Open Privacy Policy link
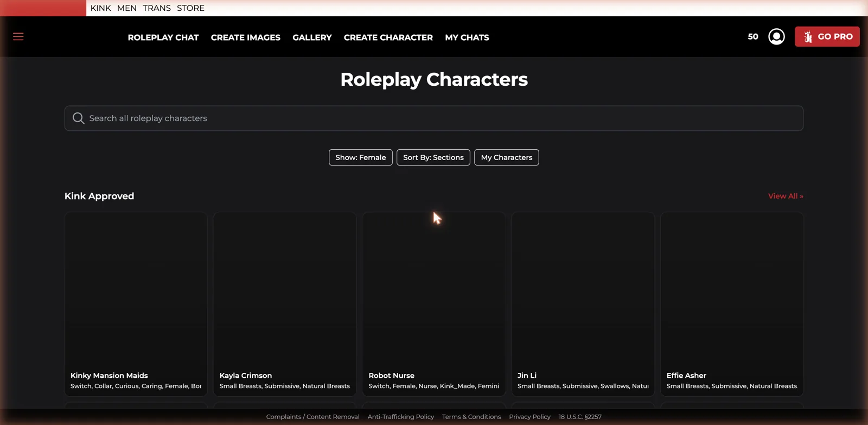Viewport: 868px width, 425px height. 529,417
